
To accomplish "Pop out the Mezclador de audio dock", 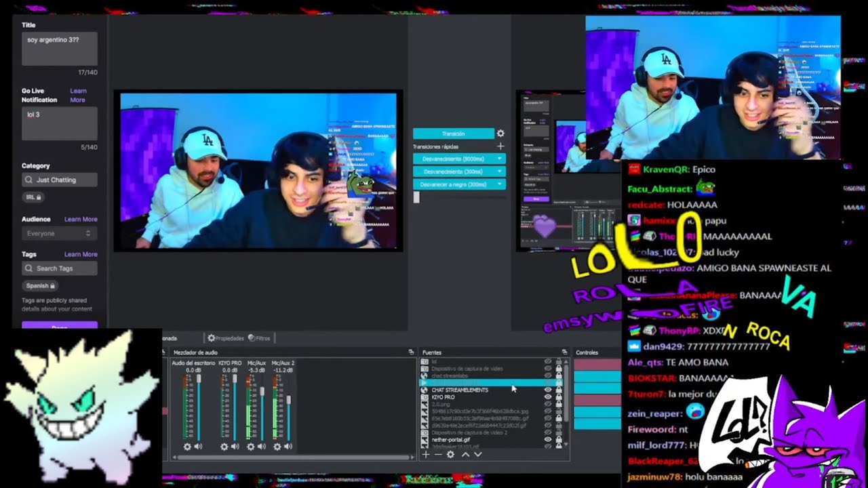I will pyautogui.click(x=411, y=352).
